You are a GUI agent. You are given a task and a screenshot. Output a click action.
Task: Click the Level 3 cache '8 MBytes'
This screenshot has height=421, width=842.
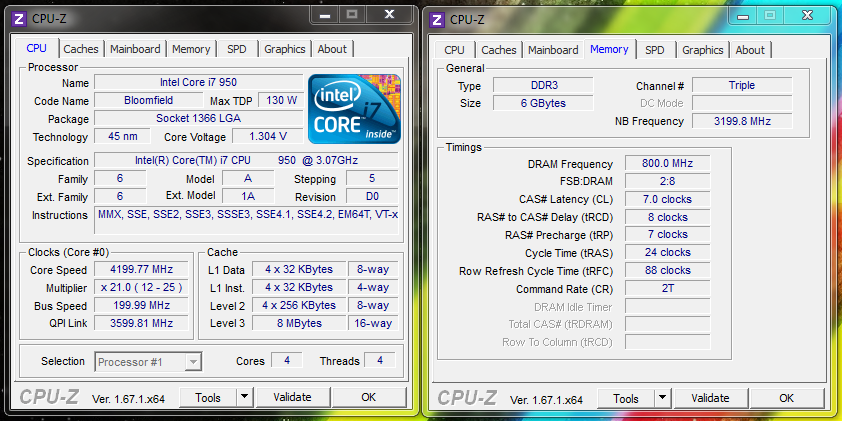click(x=299, y=323)
